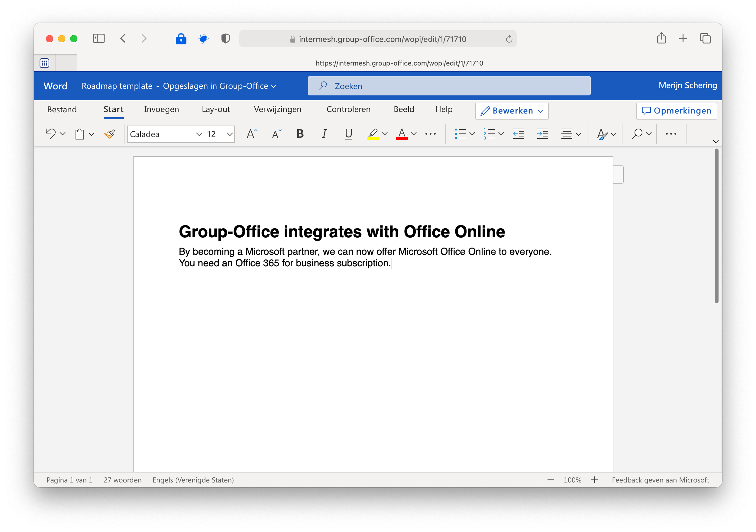
Task: Click the Pagina 1 van 1 indicator
Action: pos(69,480)
